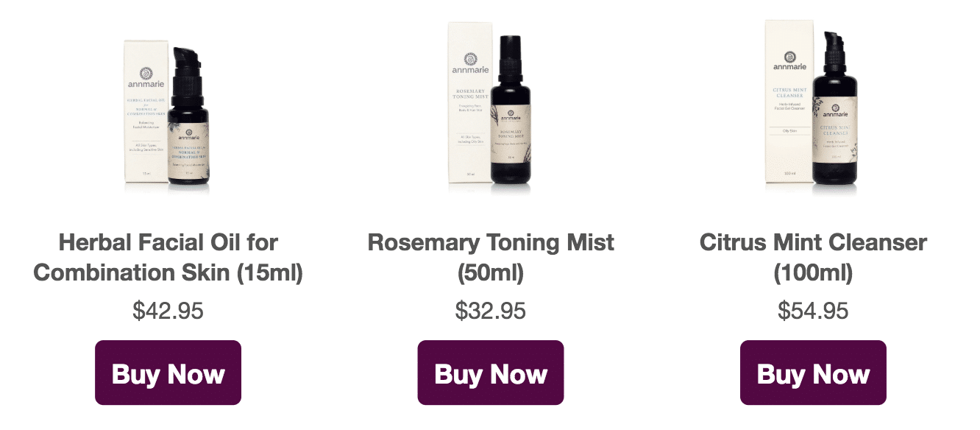Click the $32.95 price label

[x=490, y=311]
